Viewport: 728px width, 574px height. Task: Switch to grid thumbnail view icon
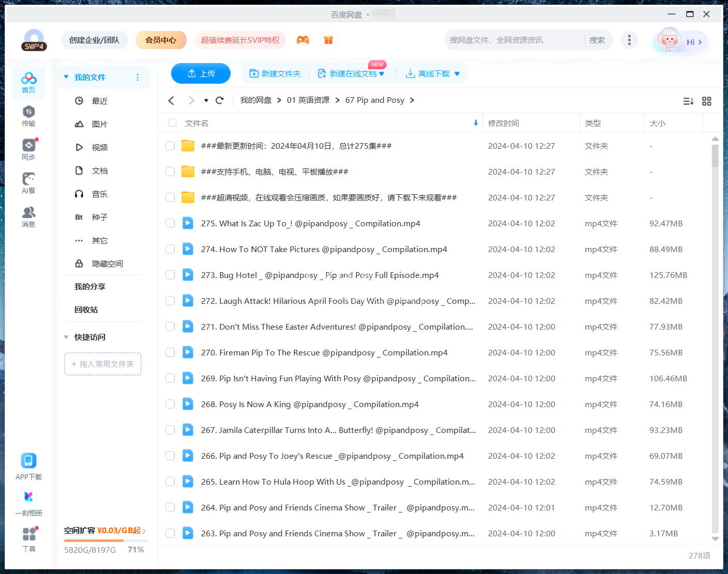(x=707, y=101)
